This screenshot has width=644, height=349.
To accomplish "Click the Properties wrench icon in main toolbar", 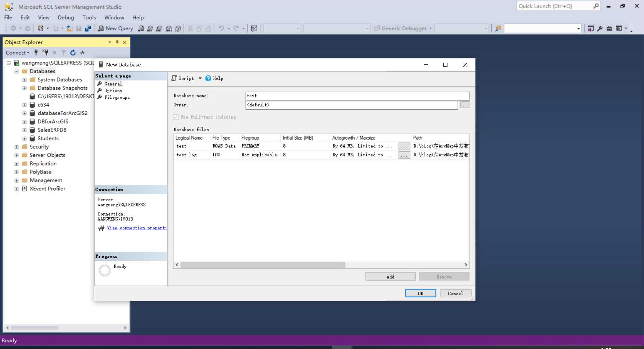I will coord(600,29).
